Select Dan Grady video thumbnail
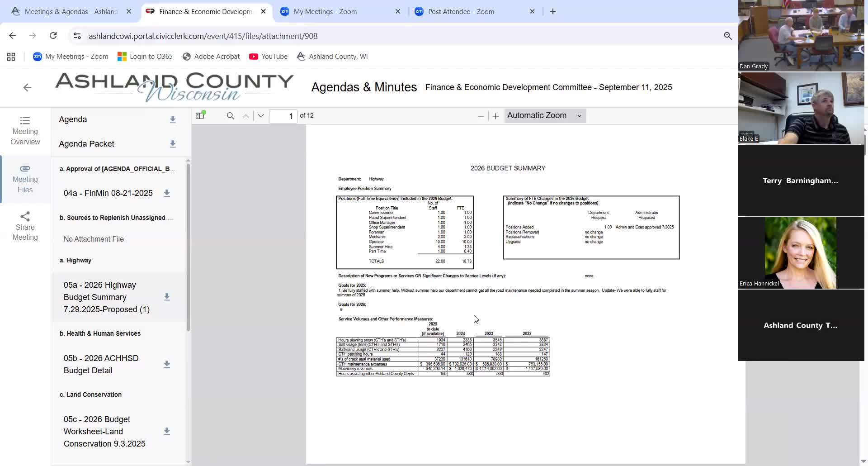868x466 pixels. tap(801, 36)
